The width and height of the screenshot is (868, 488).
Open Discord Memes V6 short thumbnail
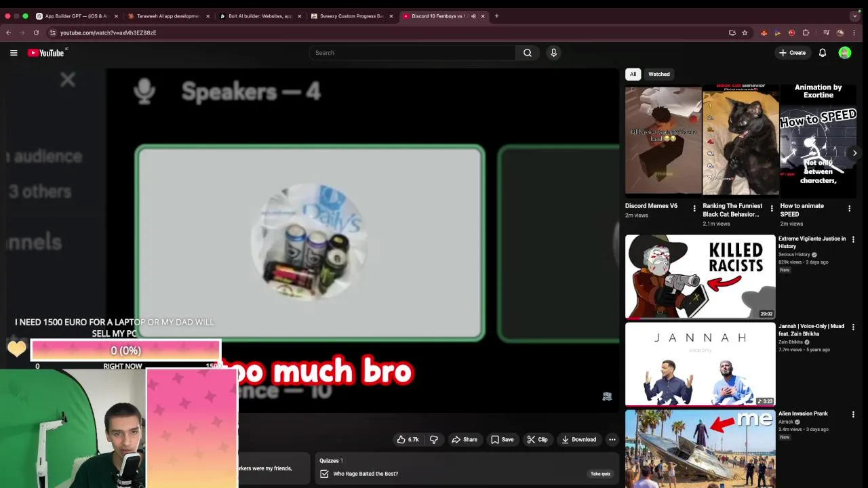coord(663,140)
